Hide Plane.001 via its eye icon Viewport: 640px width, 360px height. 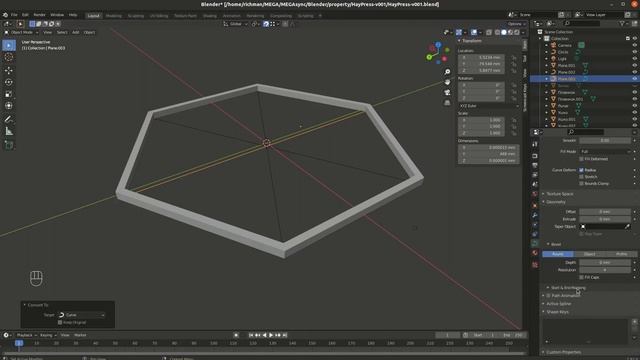(x=635, y=65)
